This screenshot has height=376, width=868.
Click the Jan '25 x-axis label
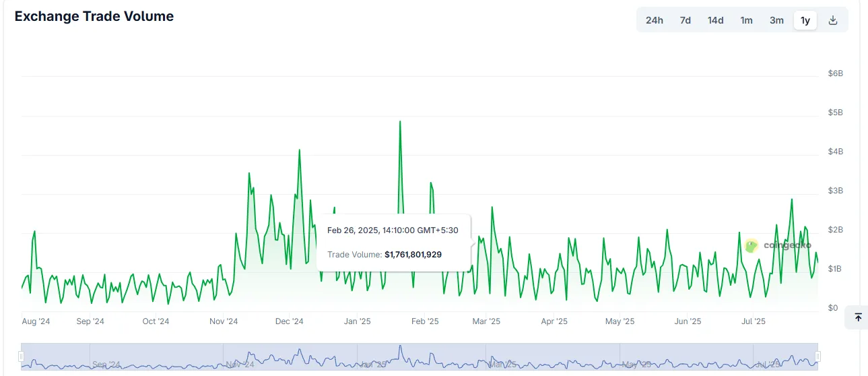pyautogui.click(x=357, y=321)
